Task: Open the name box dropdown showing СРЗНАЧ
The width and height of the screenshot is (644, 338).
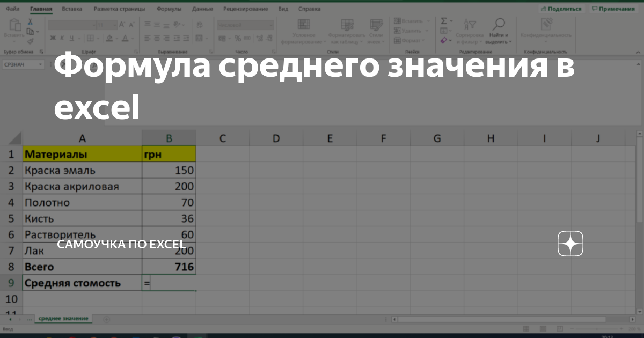Action: (41, 64)
